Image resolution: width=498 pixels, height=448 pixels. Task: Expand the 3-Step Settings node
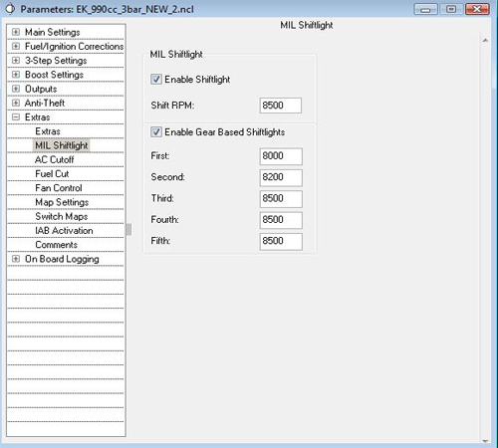click(x=16, y=60)
